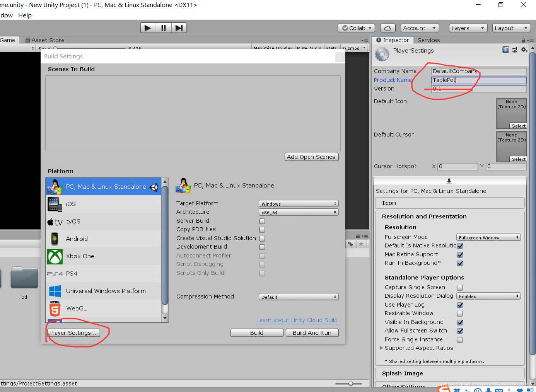Open the Fullscreen Mode dropdown
Screen dimensions: 536x392
[488, 237]
